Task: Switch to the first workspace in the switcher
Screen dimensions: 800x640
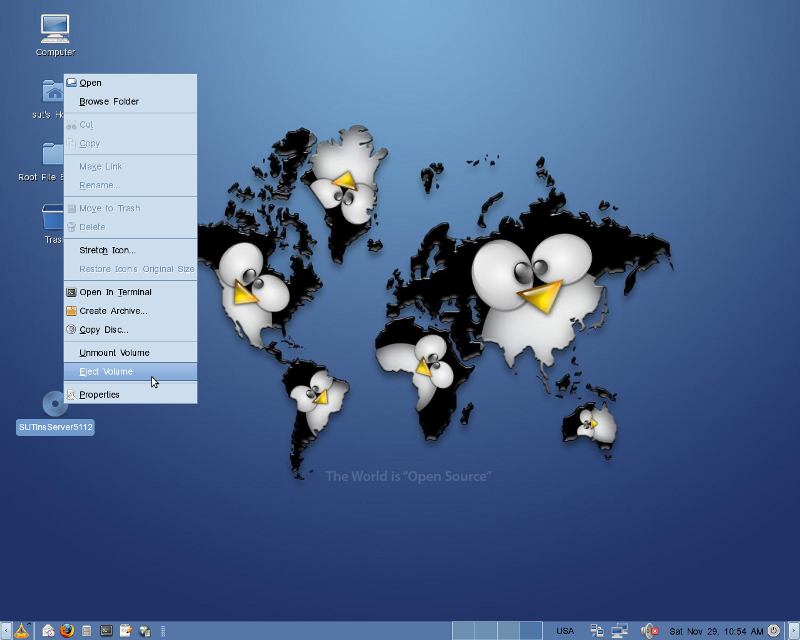Action: click(x=463, y=631)
